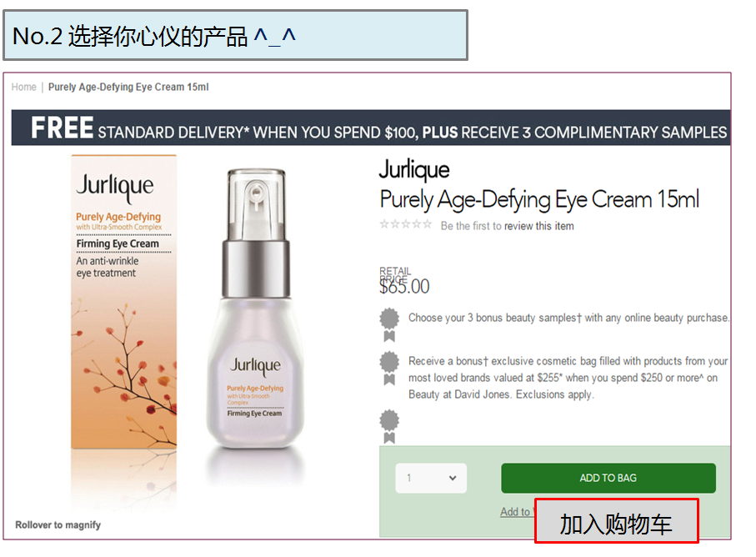Click the dropdown chevron in quantity box
The width and height of the screenshot is (756, 557).
(x=453, y=478)
